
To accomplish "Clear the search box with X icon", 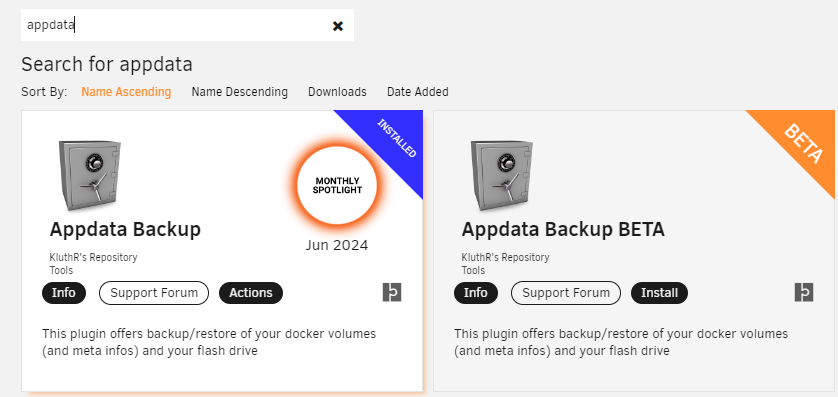I will (338, 26).
